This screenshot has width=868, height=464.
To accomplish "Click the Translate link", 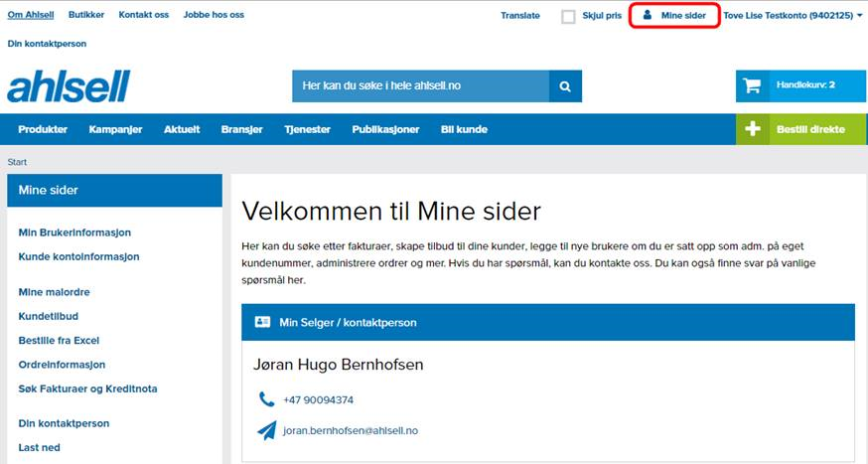I will (520, 16).
